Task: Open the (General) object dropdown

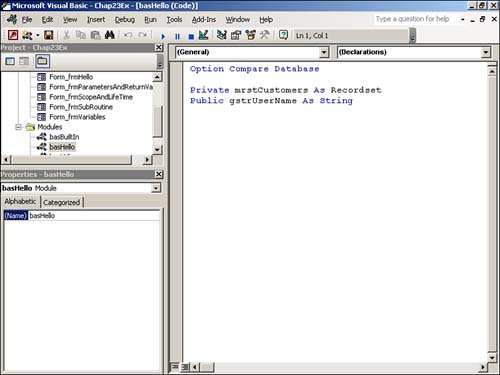Action: (324, 52)
